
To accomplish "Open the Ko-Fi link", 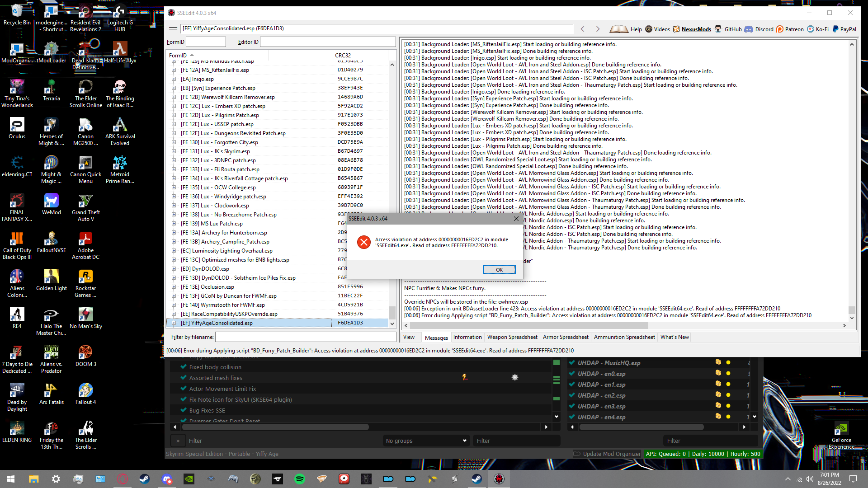I will coord(818,29).
